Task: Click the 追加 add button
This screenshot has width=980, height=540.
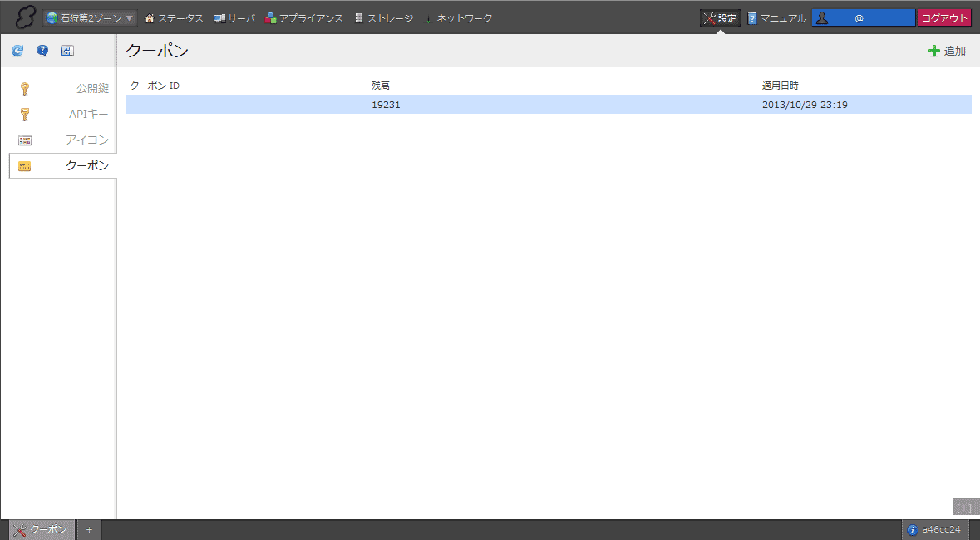Action: click(947, 52)
